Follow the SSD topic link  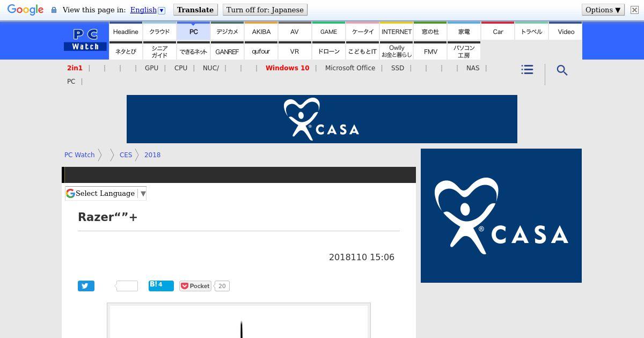398,68
